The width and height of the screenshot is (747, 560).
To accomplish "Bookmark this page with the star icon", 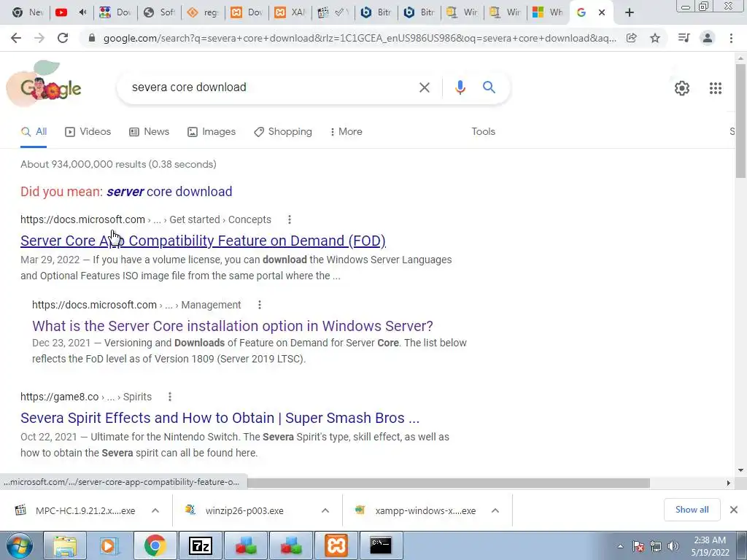I will 655,38.
